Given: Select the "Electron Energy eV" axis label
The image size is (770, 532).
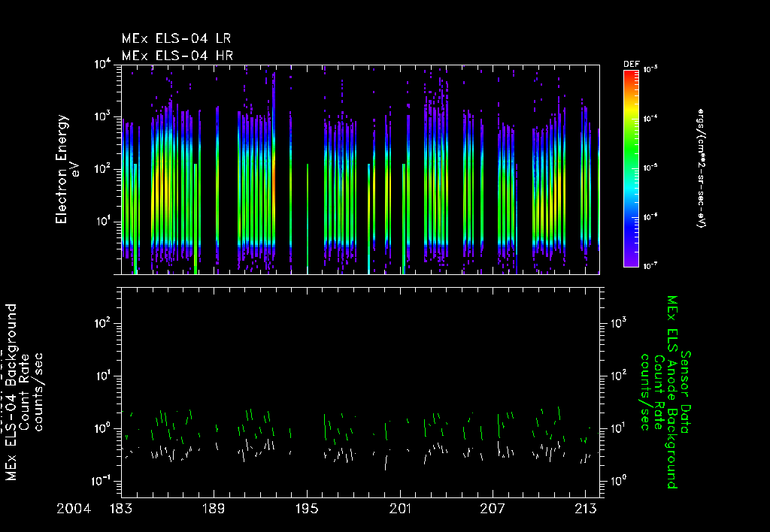Looking at the screenshot, I should coord(66,169).
